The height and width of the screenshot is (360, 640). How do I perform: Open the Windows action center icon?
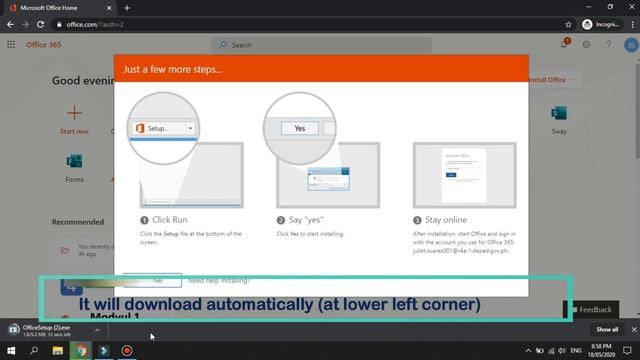point(627,351)
